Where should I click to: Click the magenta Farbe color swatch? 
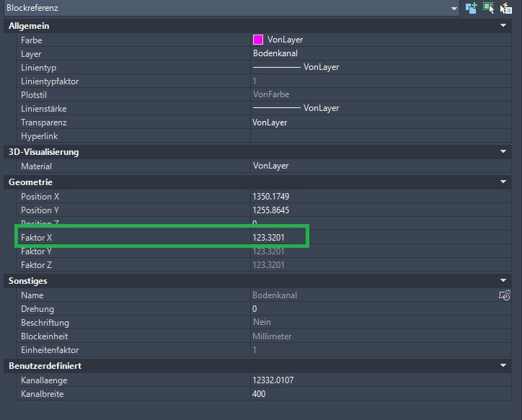click(x=258, y=40)
